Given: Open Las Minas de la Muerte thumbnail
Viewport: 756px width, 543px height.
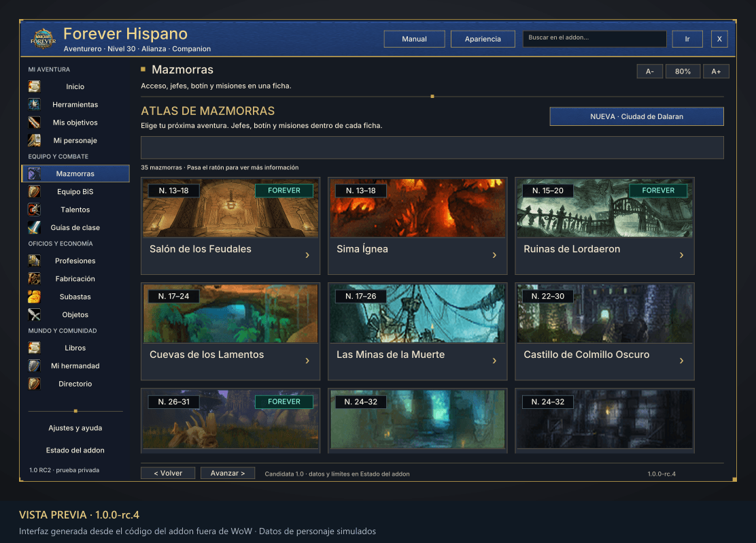Looking at the screenshot, I should (x=417, y=314).
